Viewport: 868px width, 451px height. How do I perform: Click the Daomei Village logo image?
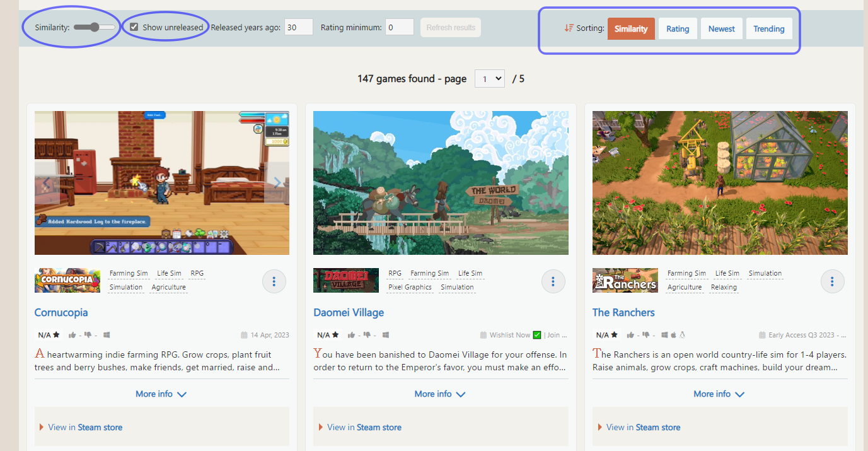click(x=346, y=280)
